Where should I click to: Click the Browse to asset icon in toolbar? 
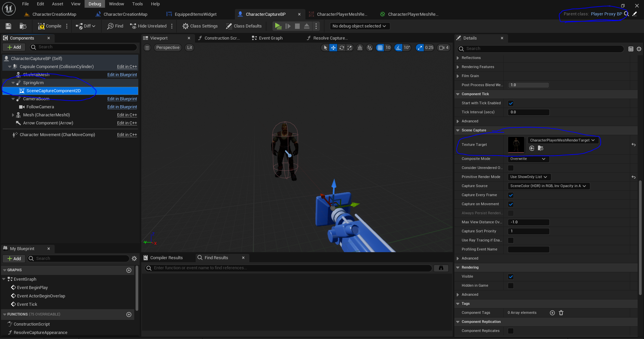coord(23,26)
